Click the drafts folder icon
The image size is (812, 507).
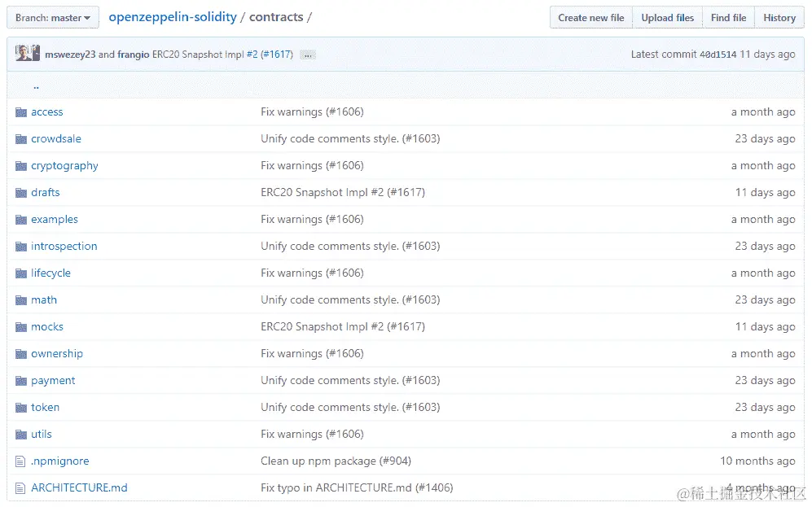click(x=20, y=193)
